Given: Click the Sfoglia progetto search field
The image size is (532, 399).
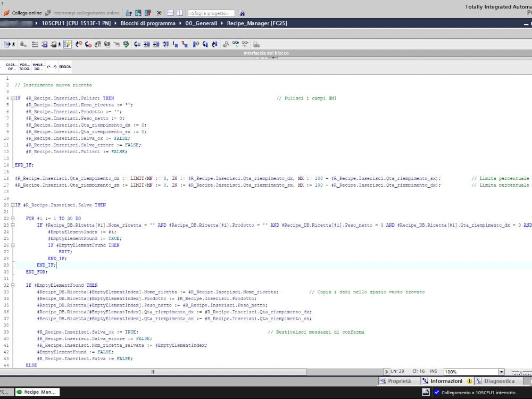Looking at the screenshot, I should 211,13.
